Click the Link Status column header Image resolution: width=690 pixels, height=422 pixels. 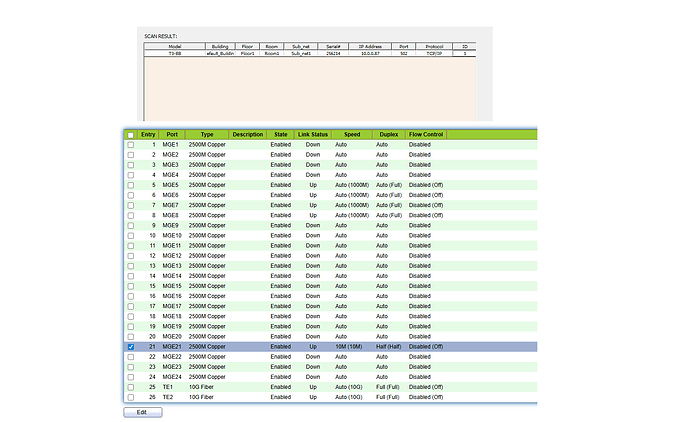(313, 134)
